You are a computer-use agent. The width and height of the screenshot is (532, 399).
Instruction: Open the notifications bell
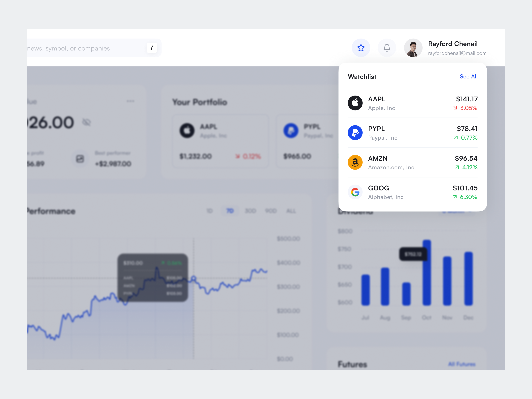pos(387,48)
